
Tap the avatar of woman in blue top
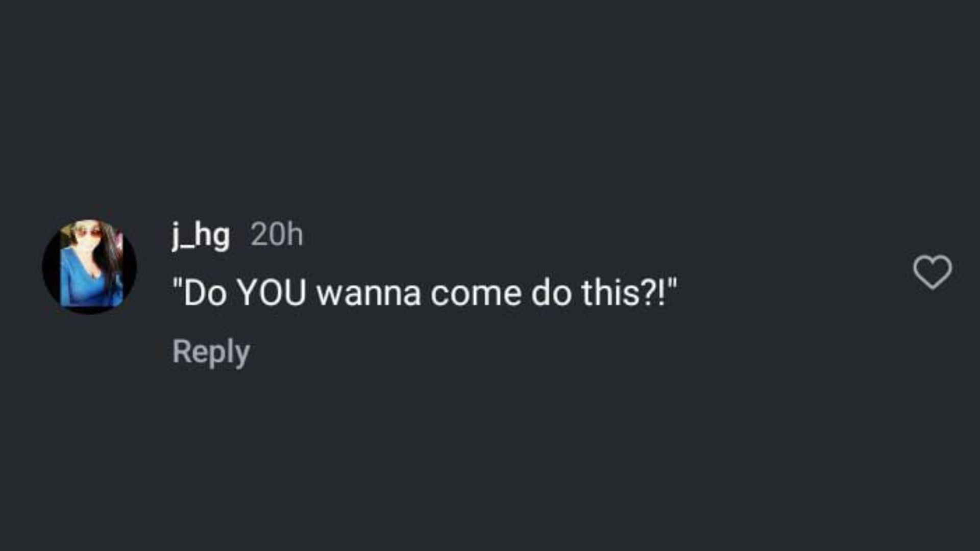pyautogui.click(x=89, y=267)
